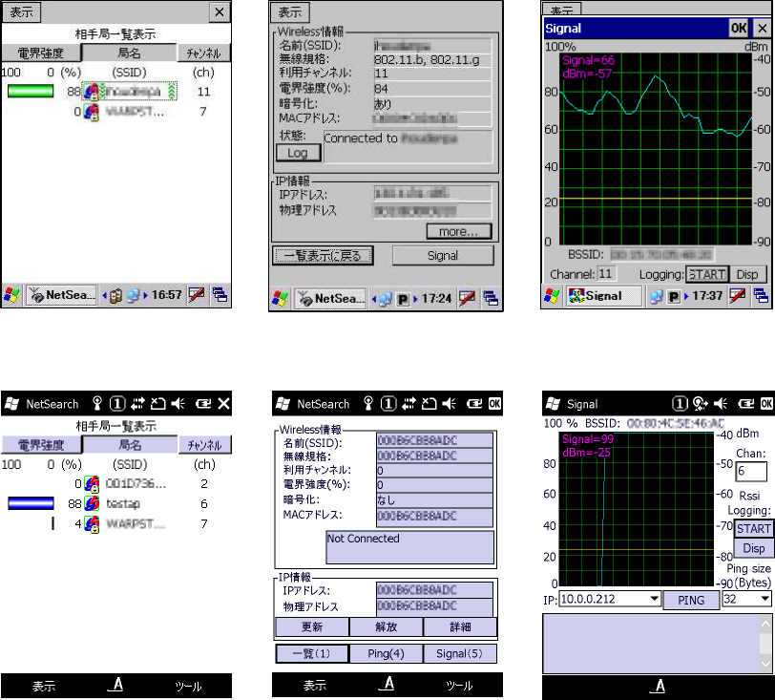Click the 更新 button under IP情報
The width and height of the screenshot is (775, 700).
pyautogui.click(x=311, y=626)
